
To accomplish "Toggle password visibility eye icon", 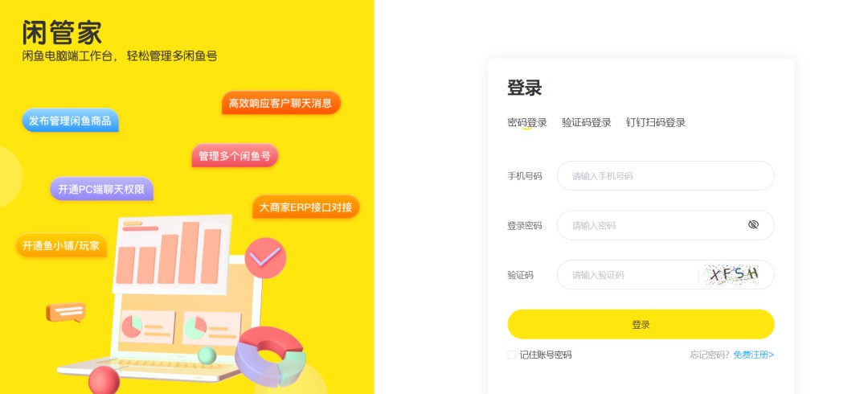I will pyautogui.click(x=753, y=224).
